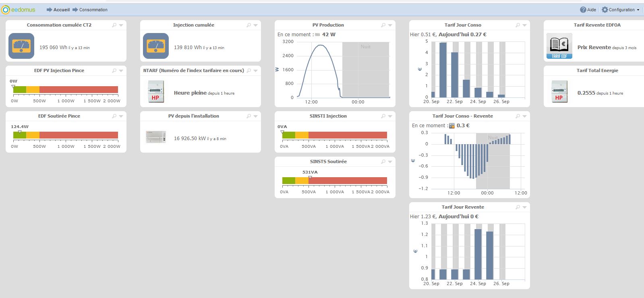This screenshot has width=644, height=298.
Task: Click the '531VA' gauge reading
Action: [310, 172]
